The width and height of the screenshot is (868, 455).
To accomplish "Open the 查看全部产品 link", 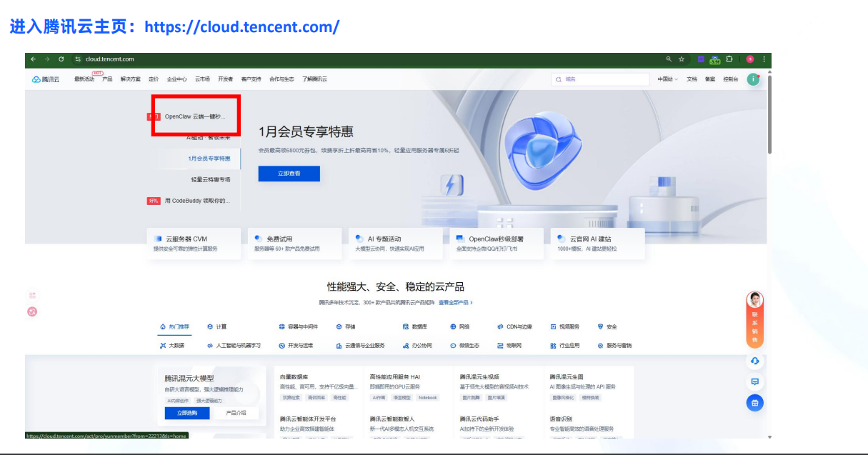I will [455, 303].
